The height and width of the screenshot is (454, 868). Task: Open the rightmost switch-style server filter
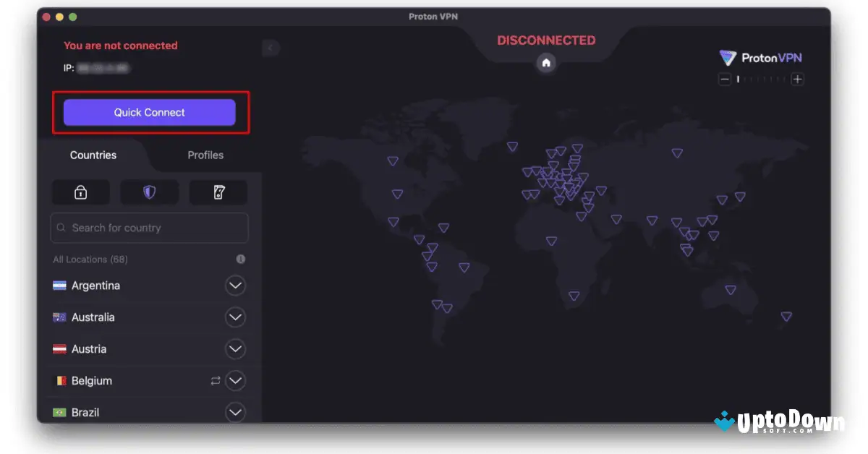218,192
